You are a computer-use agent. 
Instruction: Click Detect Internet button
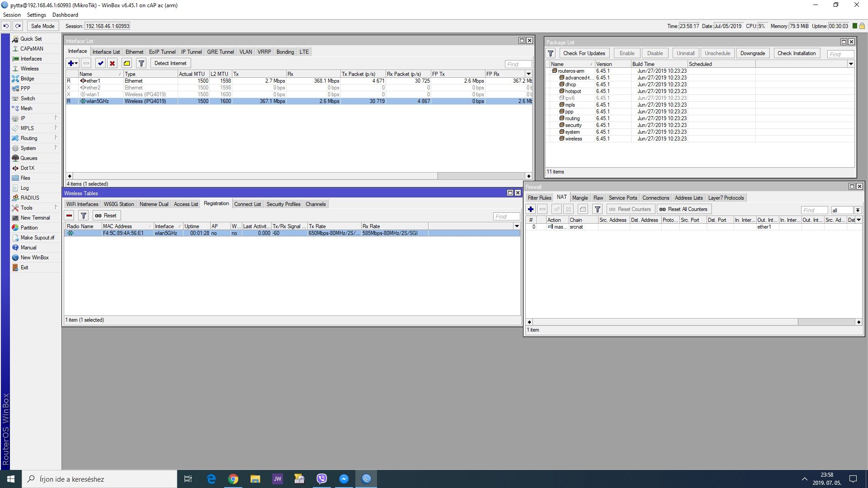click(170, 63)
